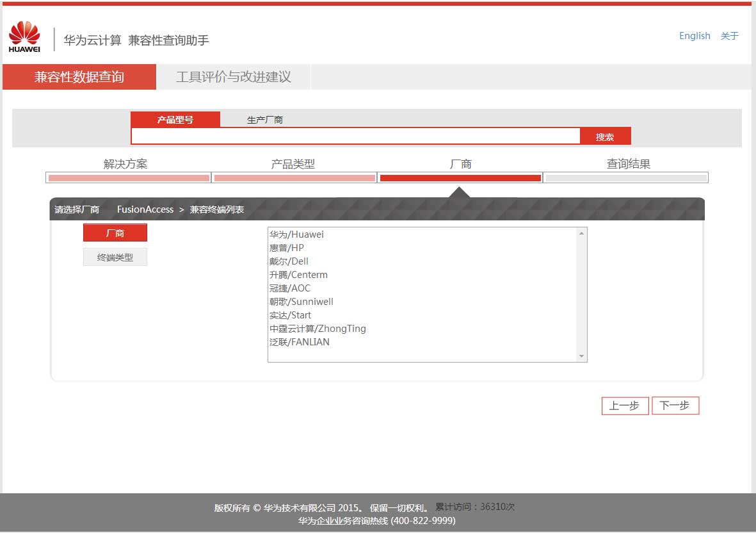Click the Huawei logo
This screenshot has height=533, width=756.
(24, 37)
